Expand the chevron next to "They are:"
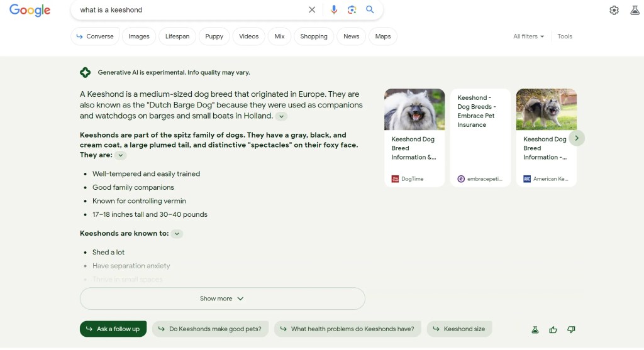Viewport: 644px width, 350px height. (x=121, y=155)
